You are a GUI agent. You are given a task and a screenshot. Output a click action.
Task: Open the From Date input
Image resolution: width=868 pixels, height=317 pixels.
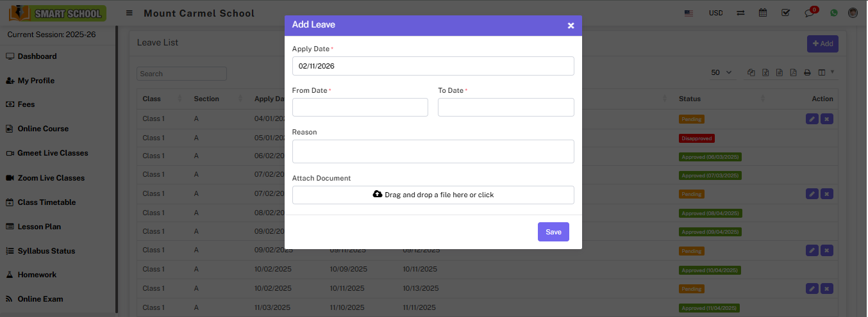(x=360, y=108)
